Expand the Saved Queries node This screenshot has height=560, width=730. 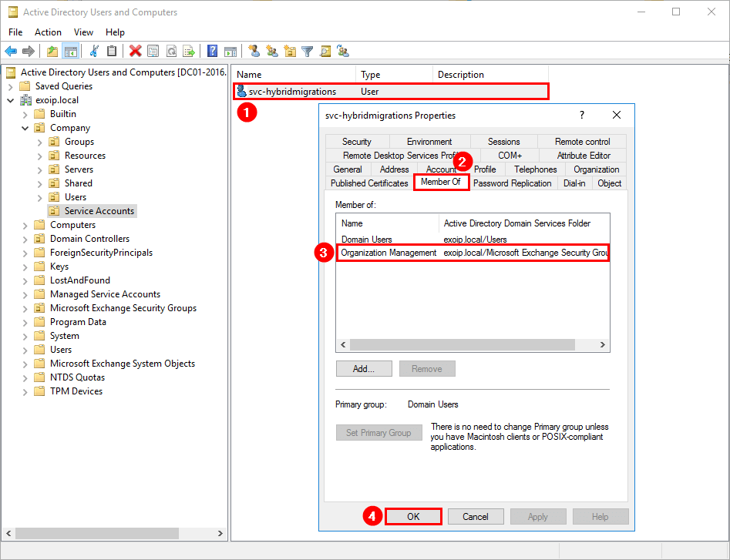(10, 87)
